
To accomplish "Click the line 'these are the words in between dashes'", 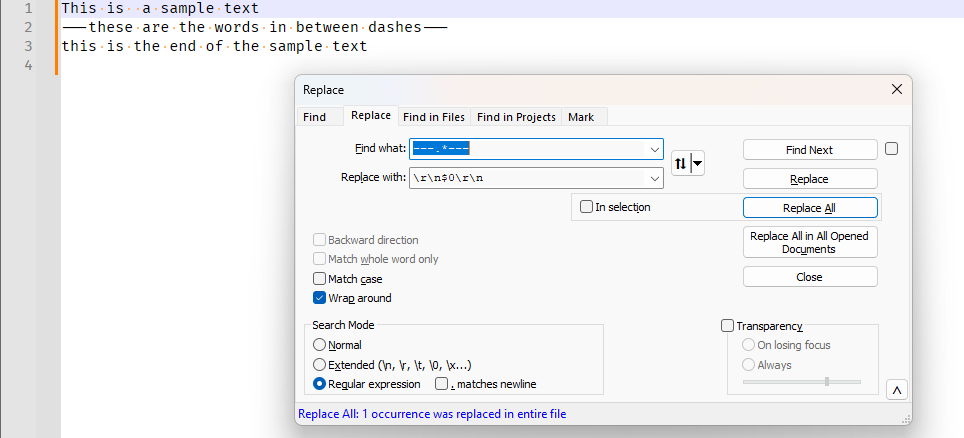I will point(255,28).
